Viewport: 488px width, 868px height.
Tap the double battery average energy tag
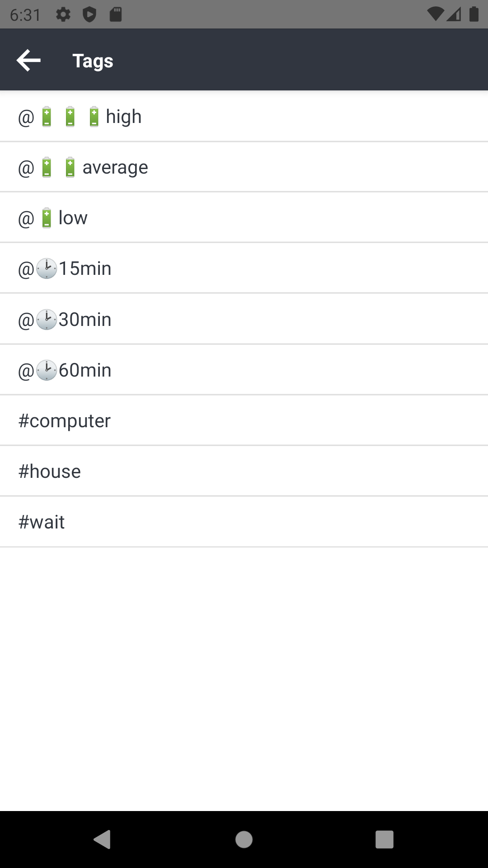coord(84,166)
